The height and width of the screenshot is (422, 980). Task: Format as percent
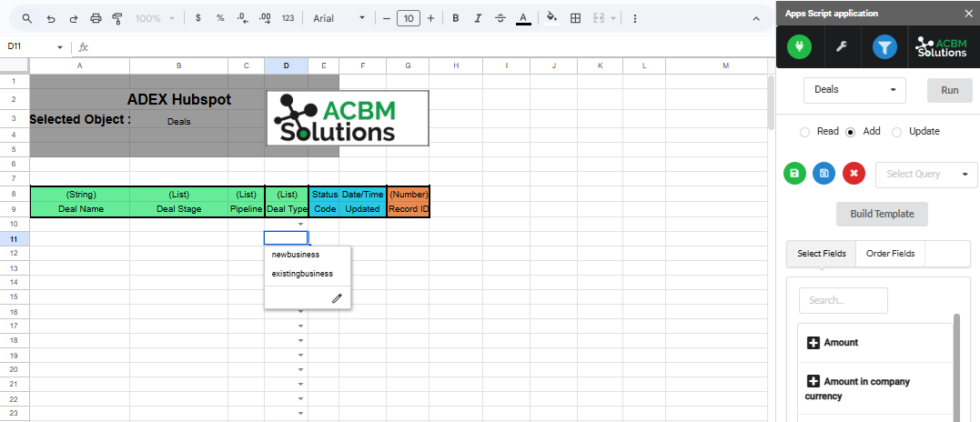tap(220, 19)
